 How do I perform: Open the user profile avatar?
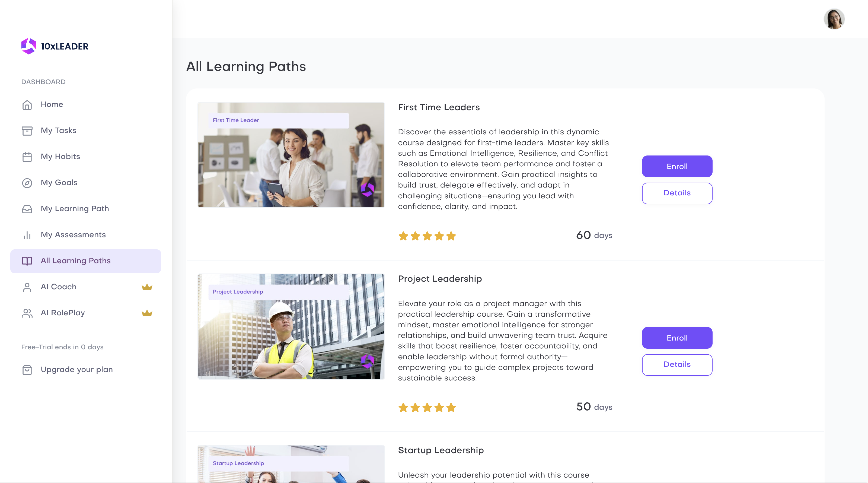(834, 19)
